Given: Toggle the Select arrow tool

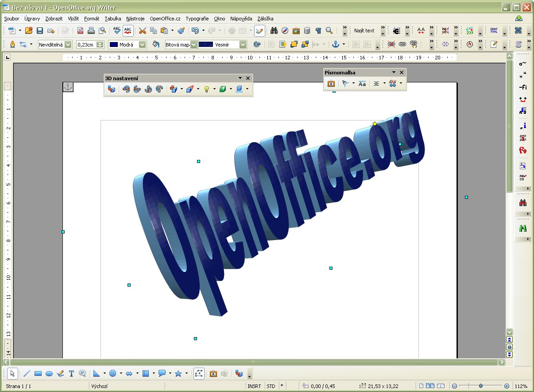Looking at the screenshot, I should click(13, 373).
